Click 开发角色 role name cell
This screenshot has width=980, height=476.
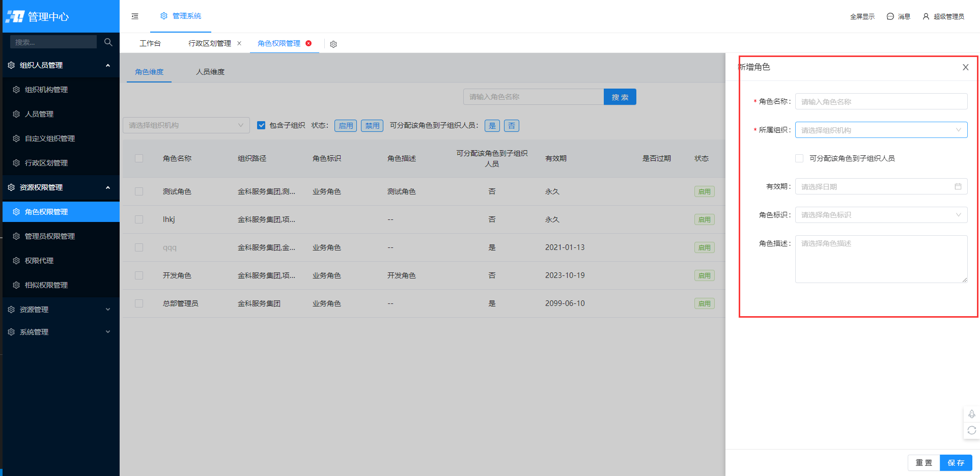(x=177, y=275)
